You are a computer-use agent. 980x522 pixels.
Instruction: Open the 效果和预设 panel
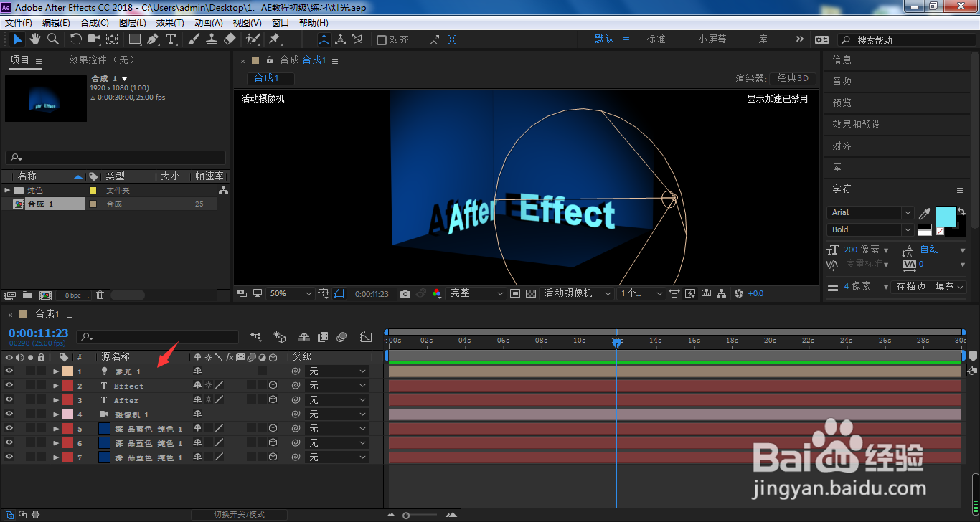click(856, 124)
